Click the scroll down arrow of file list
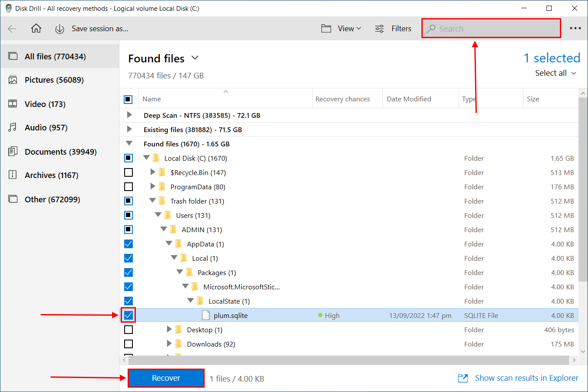 [583, 352]
